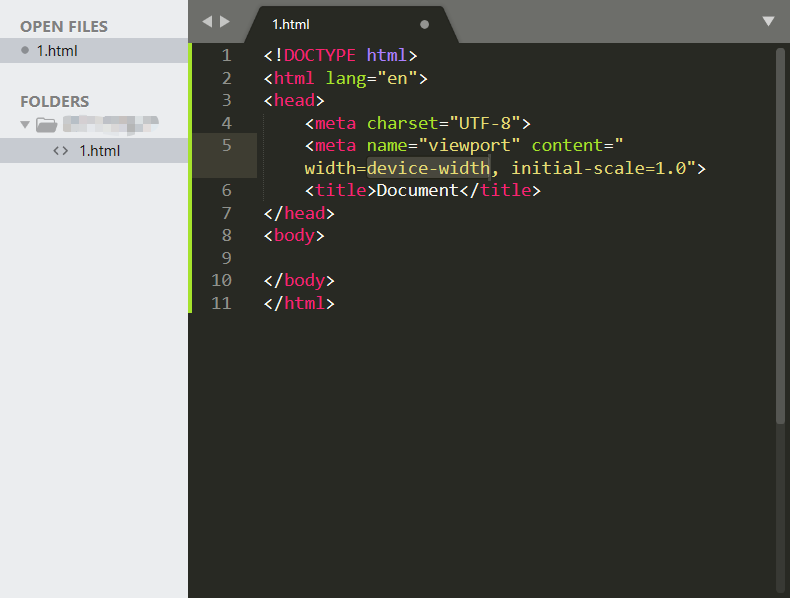Click unsaved dot beside 1.html in Open Files
790x598 pixels.
25,50
